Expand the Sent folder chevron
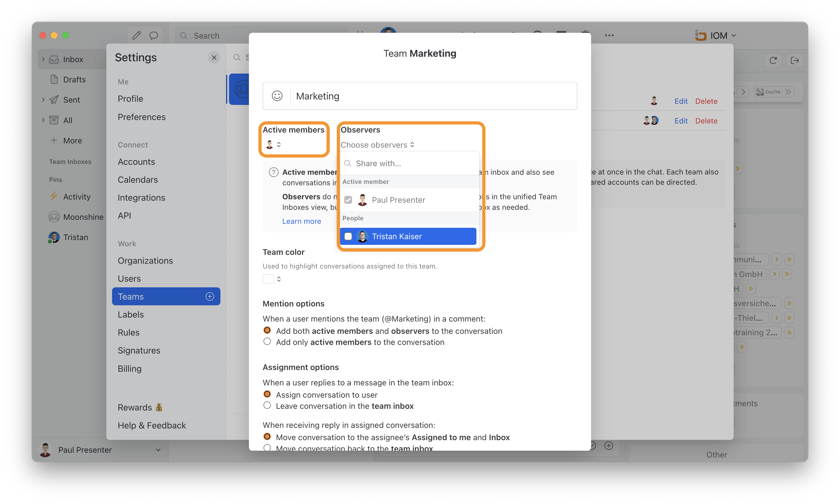Viewport: 840px width, 504px height. pyautogui.click(x=43, y=99)
